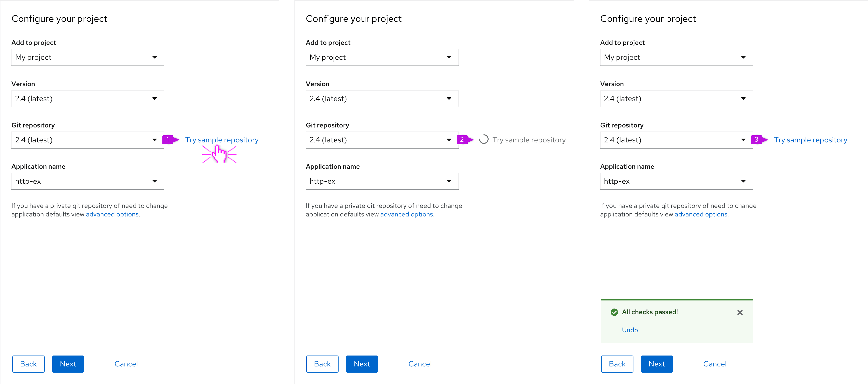Click 'Try sample repository' link next to marker 3
The height and width of the screenshot is (384, 868).
point(810,140)
